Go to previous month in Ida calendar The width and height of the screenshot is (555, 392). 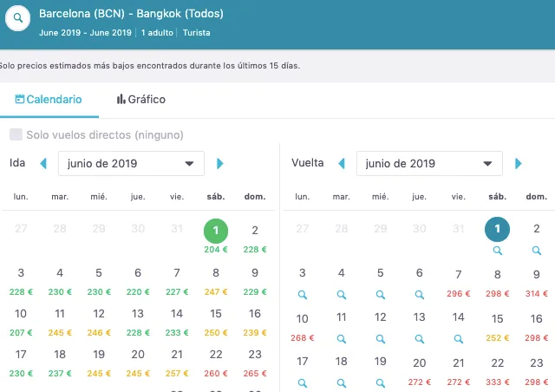click(43, 164)
